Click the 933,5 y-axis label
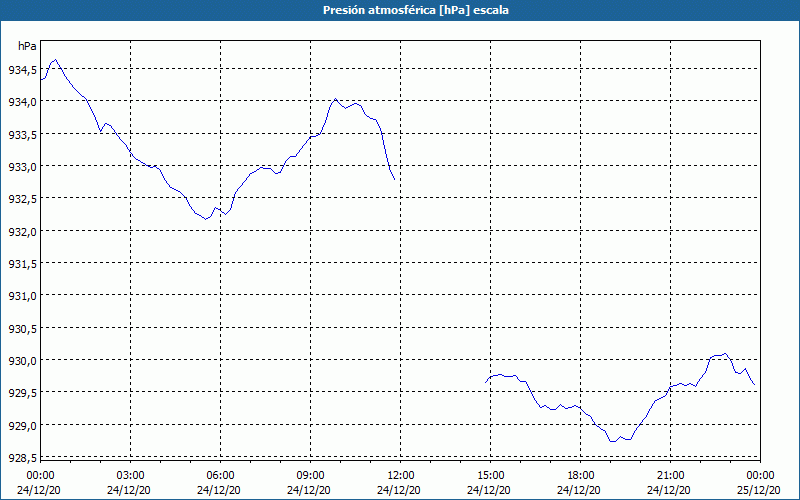This screenshot has width=800, height=500. [22, 135]
